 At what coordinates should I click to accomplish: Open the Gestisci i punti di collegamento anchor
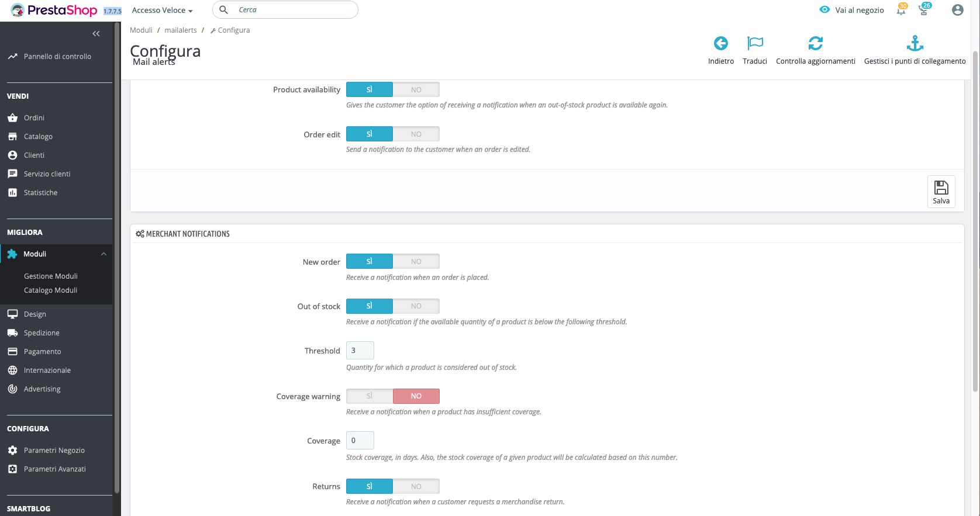915,43
